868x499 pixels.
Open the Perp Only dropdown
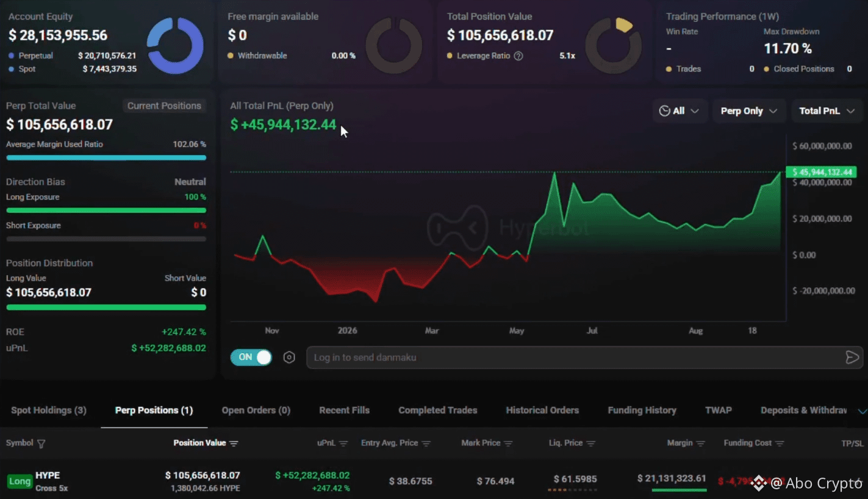[748, 111]
